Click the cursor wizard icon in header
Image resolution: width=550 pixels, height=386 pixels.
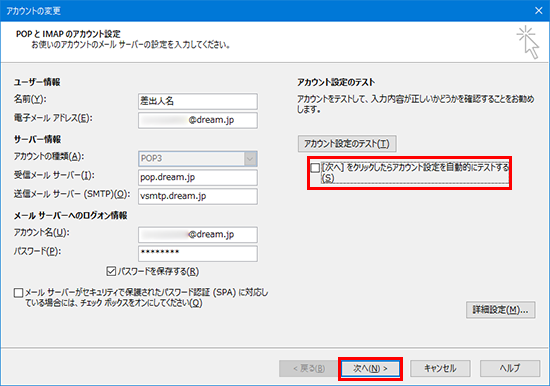pos(528,42)
